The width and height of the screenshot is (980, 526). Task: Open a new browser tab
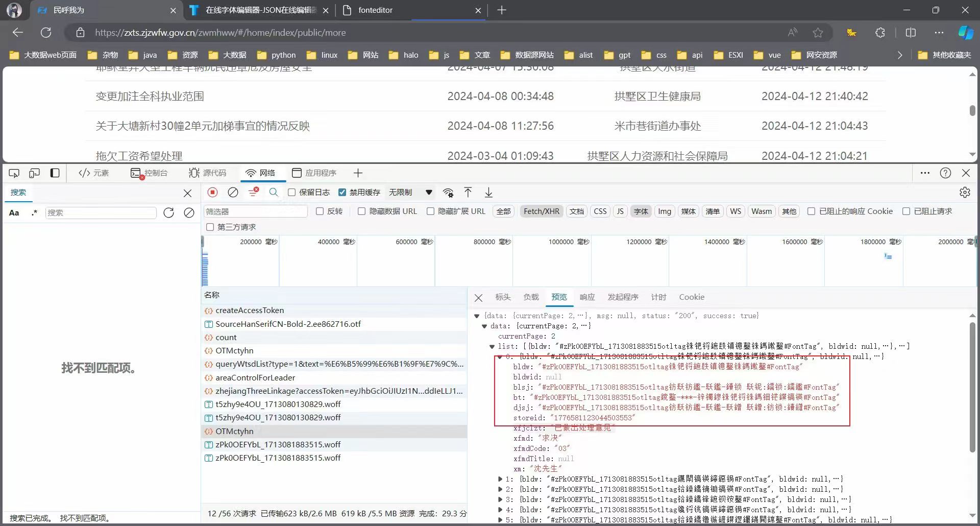point(502,10)
